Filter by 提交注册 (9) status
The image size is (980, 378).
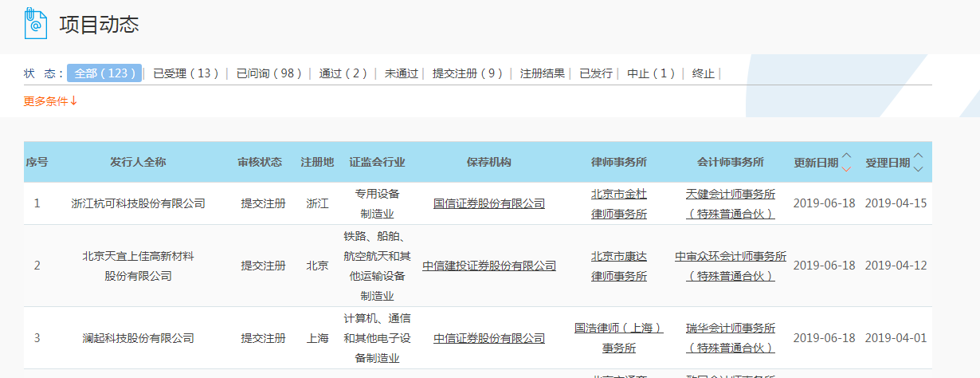(x=468, y=73)
